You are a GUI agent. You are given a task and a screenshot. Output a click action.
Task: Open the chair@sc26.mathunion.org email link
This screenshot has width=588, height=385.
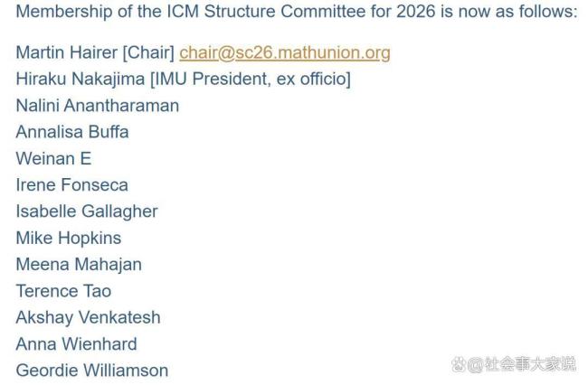pos(284,52)
